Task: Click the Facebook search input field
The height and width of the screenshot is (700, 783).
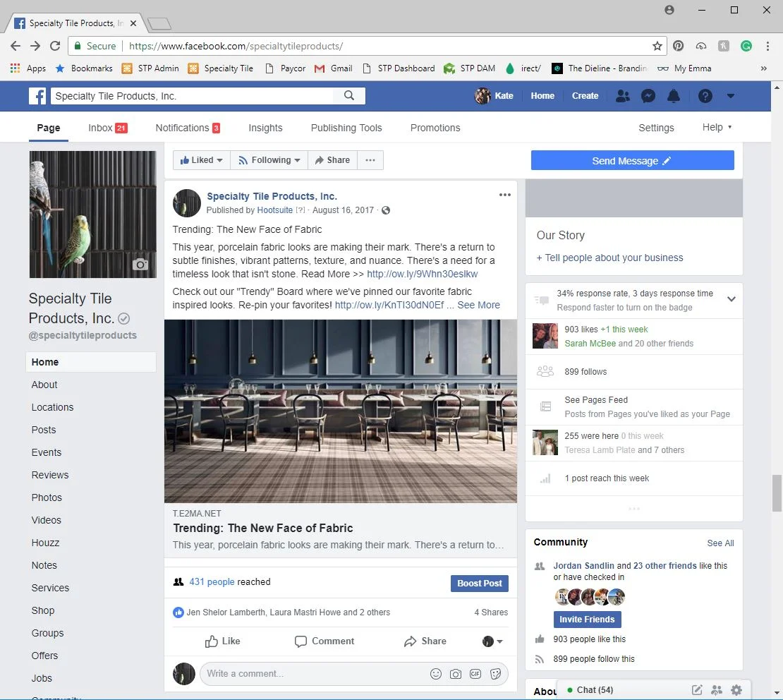Action: tap(193, 96)
